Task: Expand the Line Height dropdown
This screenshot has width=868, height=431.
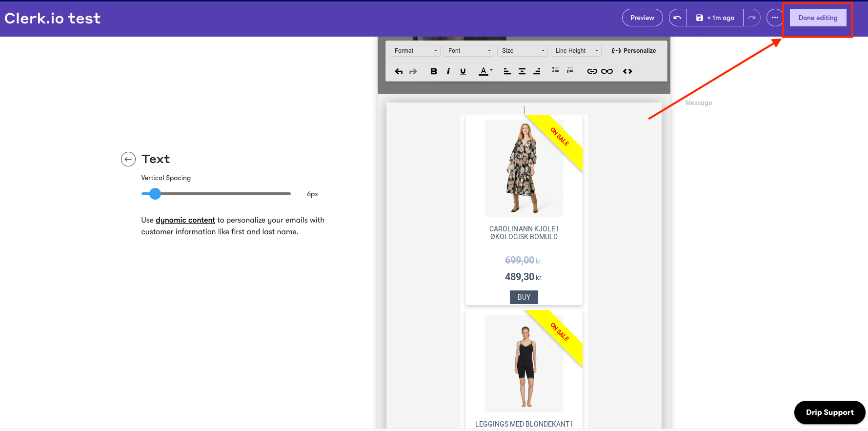Action: pos(576,51)
